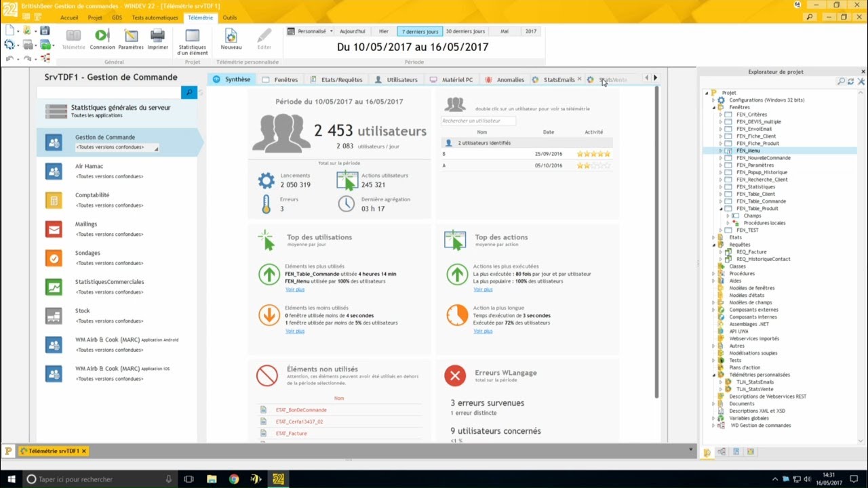Expand the Configurations tree node

coord(713,100)
